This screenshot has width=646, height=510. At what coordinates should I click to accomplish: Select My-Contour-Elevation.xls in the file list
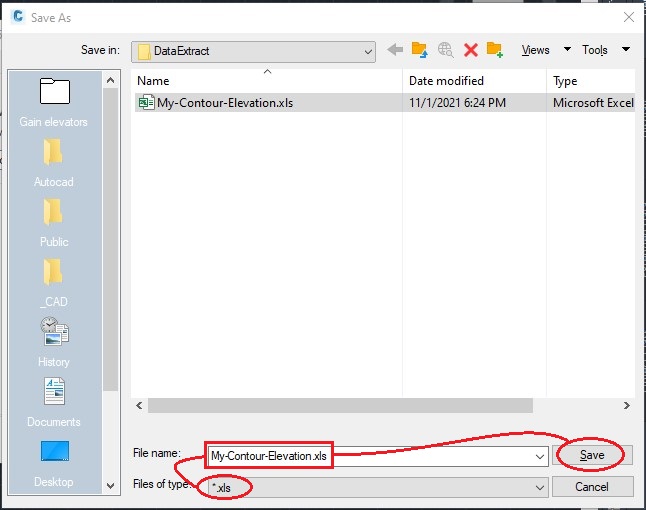[225, 103]
